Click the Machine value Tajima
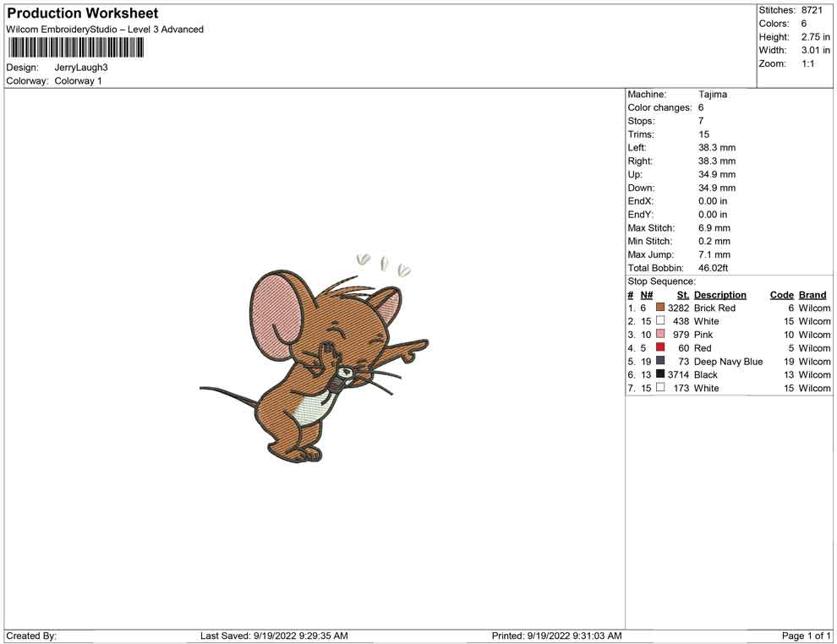Viewport: 837px width, 644px height. click(x=713, y=94)
